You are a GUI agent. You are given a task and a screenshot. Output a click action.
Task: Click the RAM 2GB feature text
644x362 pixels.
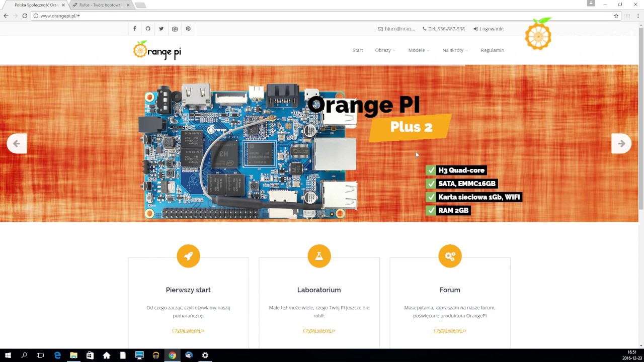453,210
